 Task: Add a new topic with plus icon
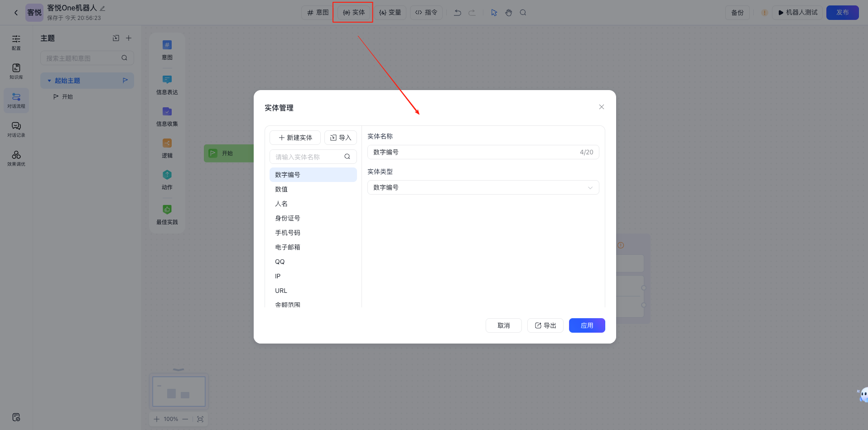point(129,38)
